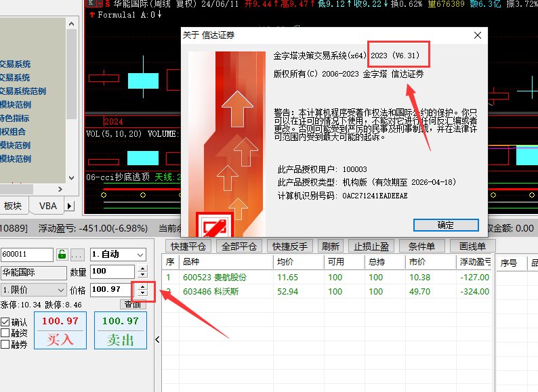
Task: Collapse the order panel with the left chevron
Action: [157, 339]
